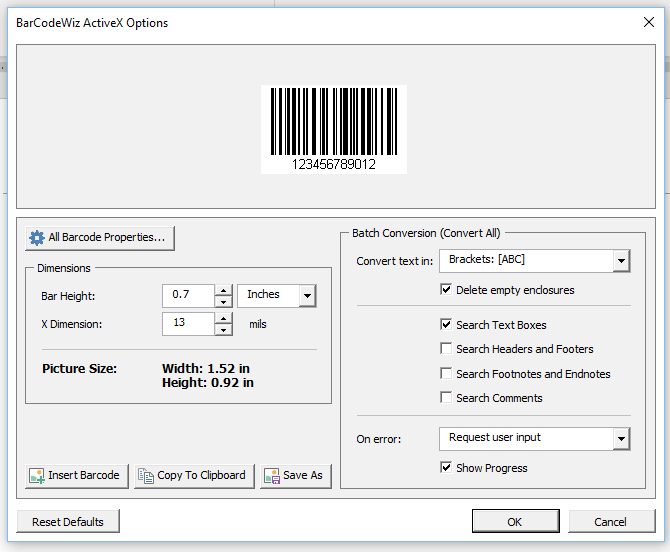Enable Search Footnotes and Endnotes
Image resolution: width=670 pixels, height=552 pixels.
(x=446, y=373)
